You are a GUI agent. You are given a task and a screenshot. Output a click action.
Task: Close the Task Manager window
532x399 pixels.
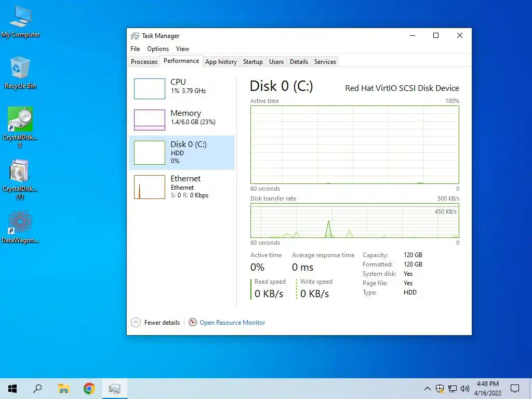point(460,35)
